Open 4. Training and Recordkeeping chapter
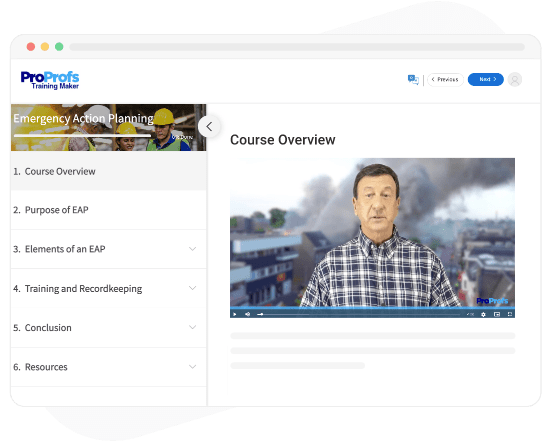551x442 pixels. pos(109,288)
